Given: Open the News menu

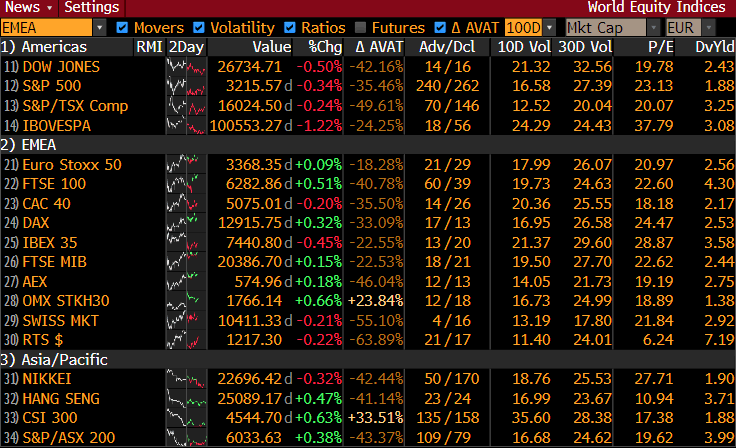Looking at the screenshot, I should [28, 8].
